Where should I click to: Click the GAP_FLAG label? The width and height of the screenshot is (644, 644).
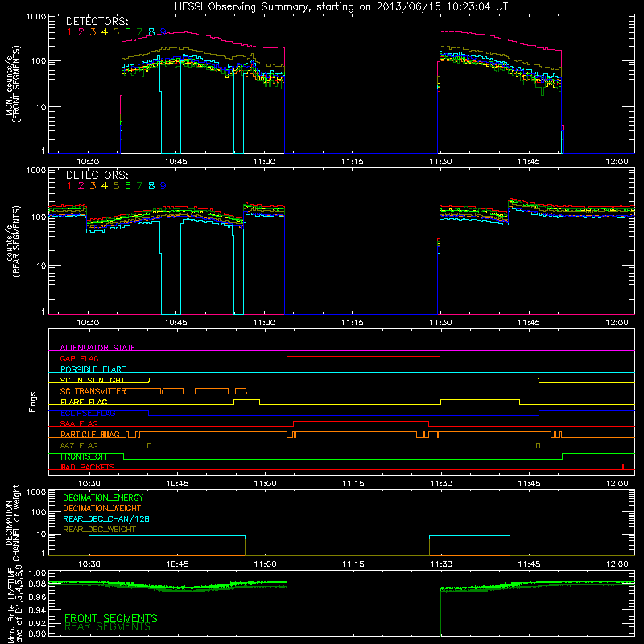point(79,358)
